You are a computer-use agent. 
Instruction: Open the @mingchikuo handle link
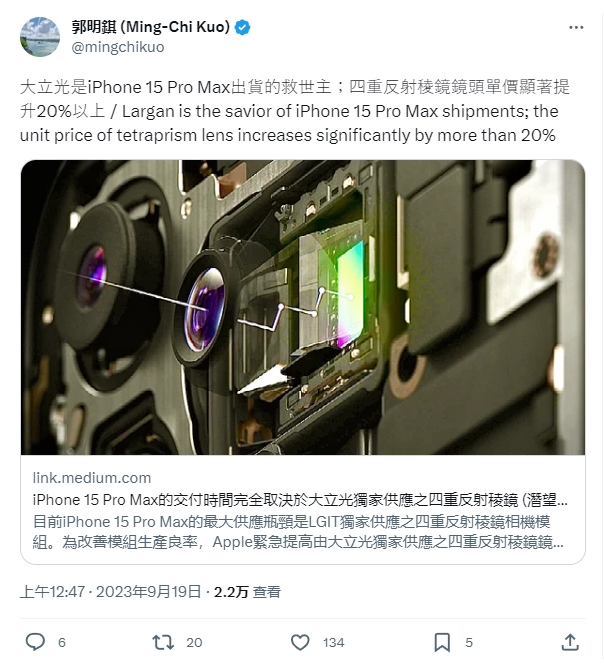pyautogui.click(x=118, y=47)
